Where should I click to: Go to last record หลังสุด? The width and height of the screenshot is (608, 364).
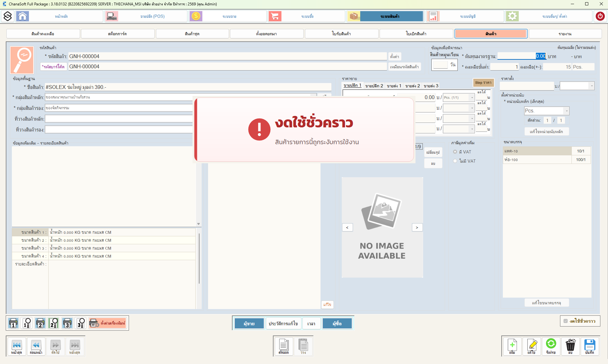click(x=75, y=347)
